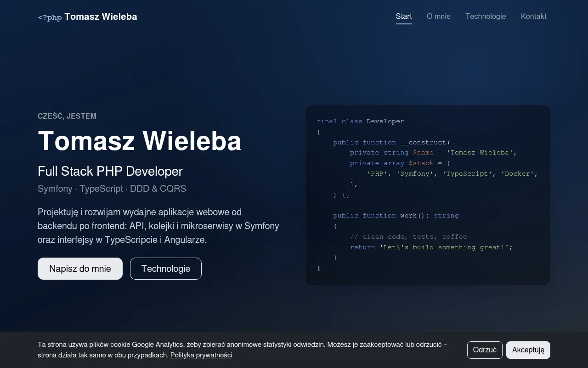The image size is (588, 368).
Task: Click the large Tomasz Wieleba heading
Action: (x=139, y=141)
